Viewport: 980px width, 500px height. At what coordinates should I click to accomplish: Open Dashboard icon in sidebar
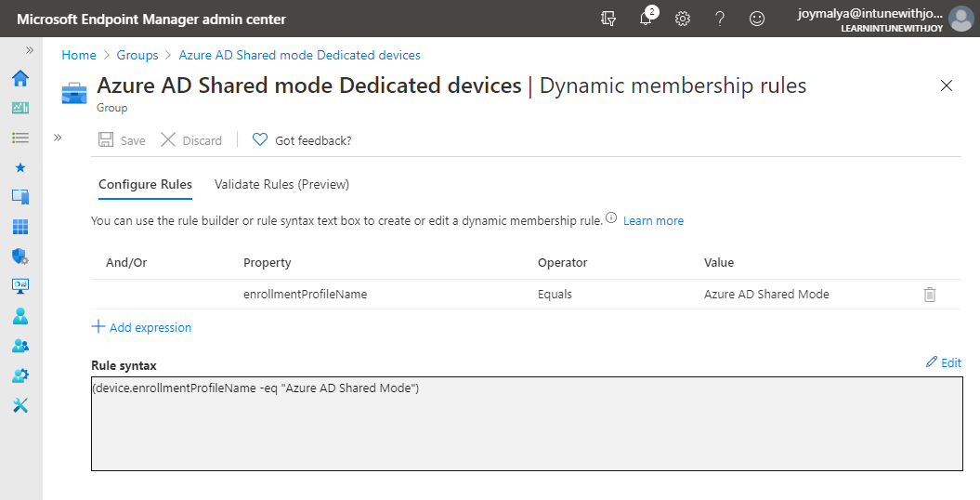click(20, 108)
